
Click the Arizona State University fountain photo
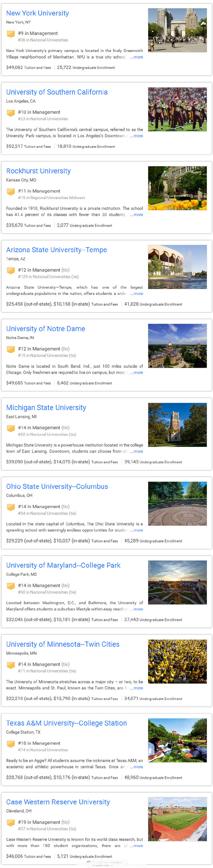(x=177, y=267)
